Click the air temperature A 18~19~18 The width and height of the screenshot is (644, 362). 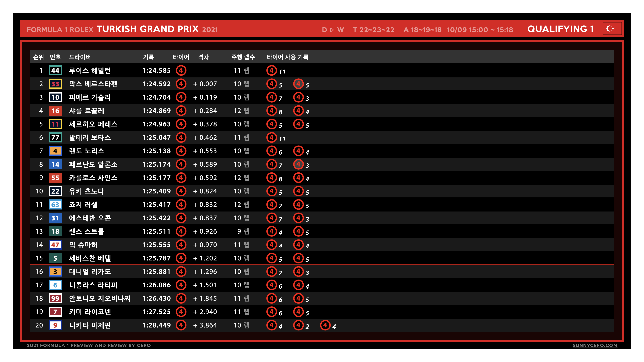tap(422, 30)
